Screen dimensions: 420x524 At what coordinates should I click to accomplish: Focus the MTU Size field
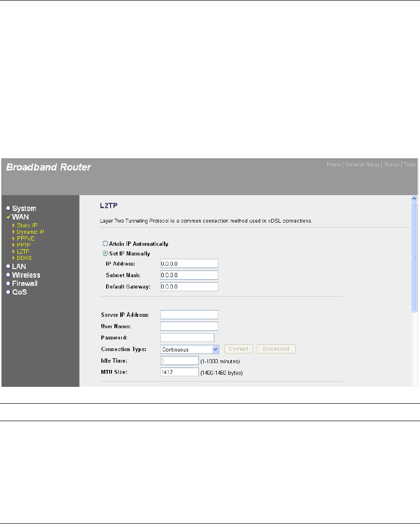coord(180,372)
